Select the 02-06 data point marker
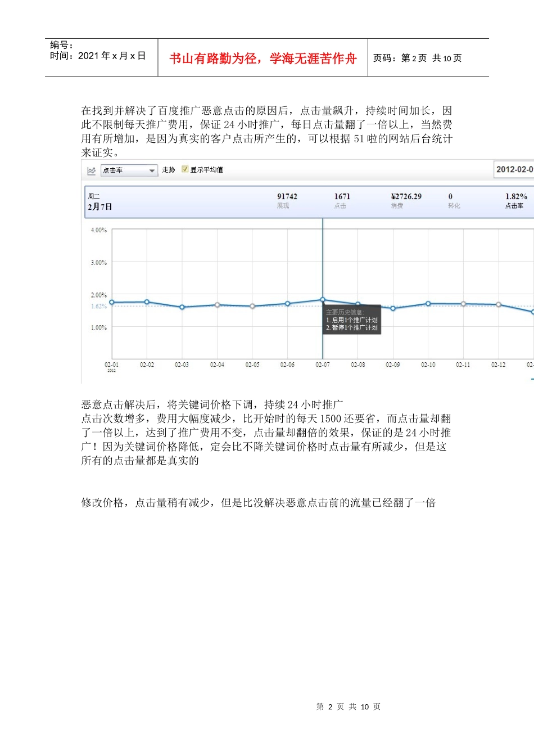This screenshot has height=756, width=534. tap(288, 304)
